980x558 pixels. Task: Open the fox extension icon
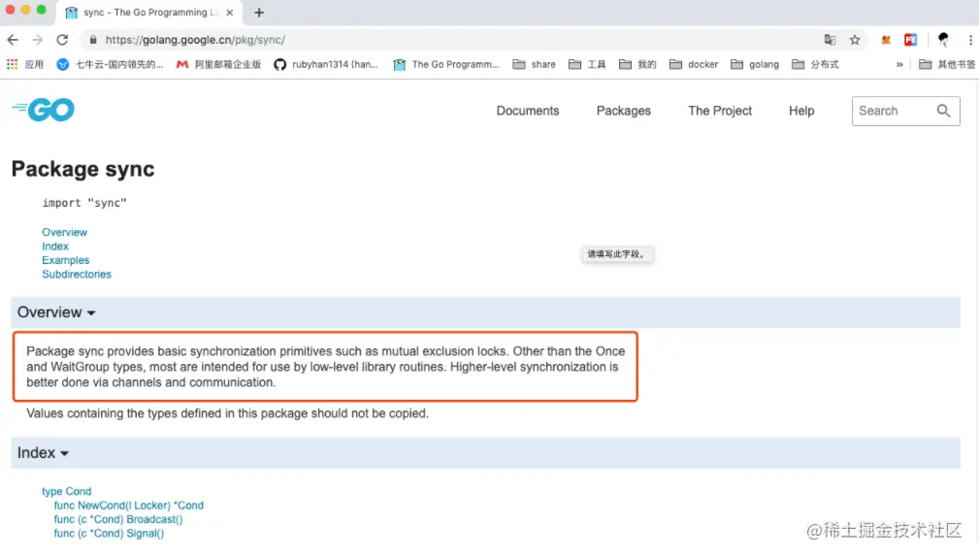pyautogui.click(x=886, y=40)
